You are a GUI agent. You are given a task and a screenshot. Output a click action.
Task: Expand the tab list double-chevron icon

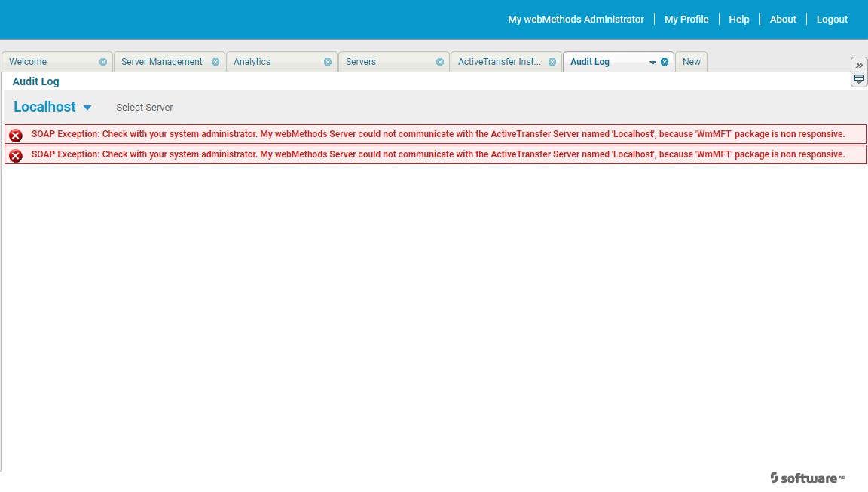[x=859, y=65]
